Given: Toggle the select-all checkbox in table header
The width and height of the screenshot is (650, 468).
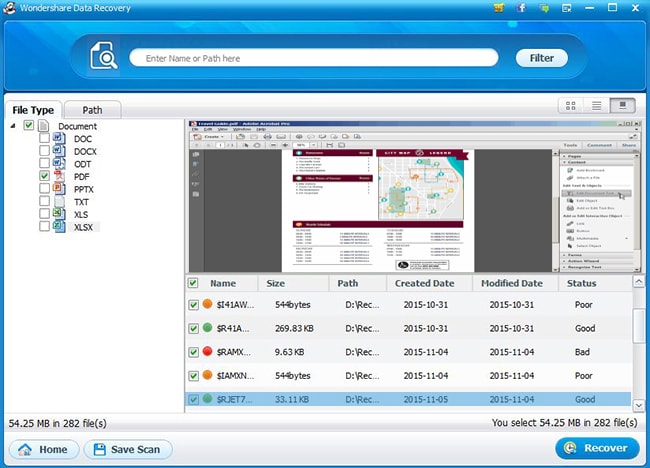Looking at the screenshot, I should pyautogui.click(x=193, y=283).
